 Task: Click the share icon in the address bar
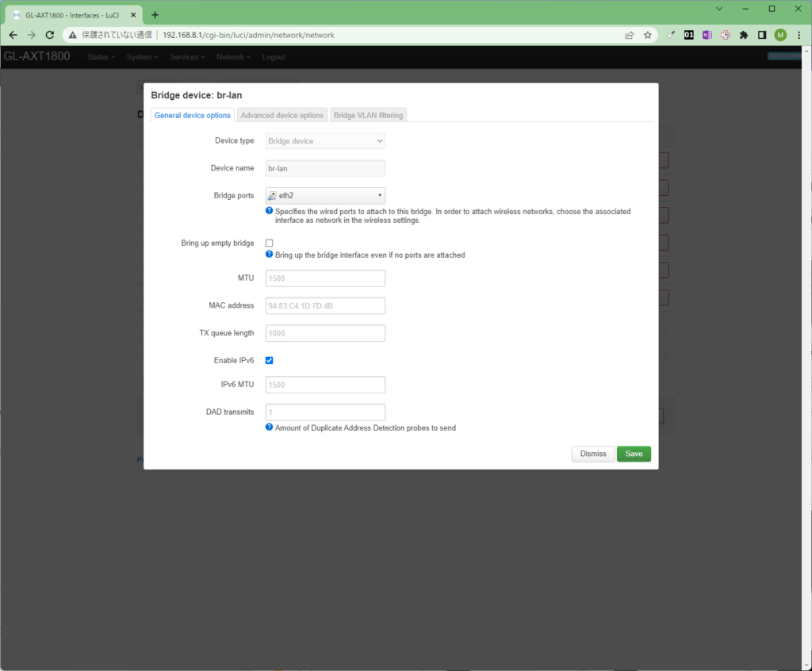point(629,34)
